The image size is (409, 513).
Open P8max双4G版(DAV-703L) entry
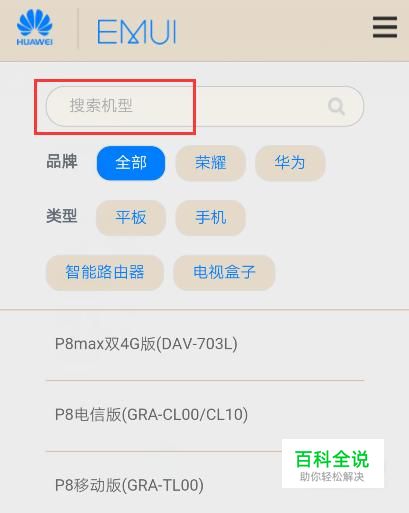(205, 344)
